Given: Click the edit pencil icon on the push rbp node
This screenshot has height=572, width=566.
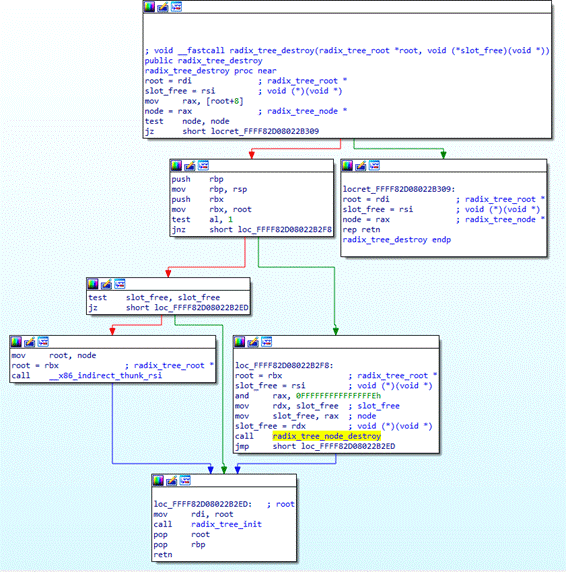Looking at the screenshot, I should tap(190, 166).
